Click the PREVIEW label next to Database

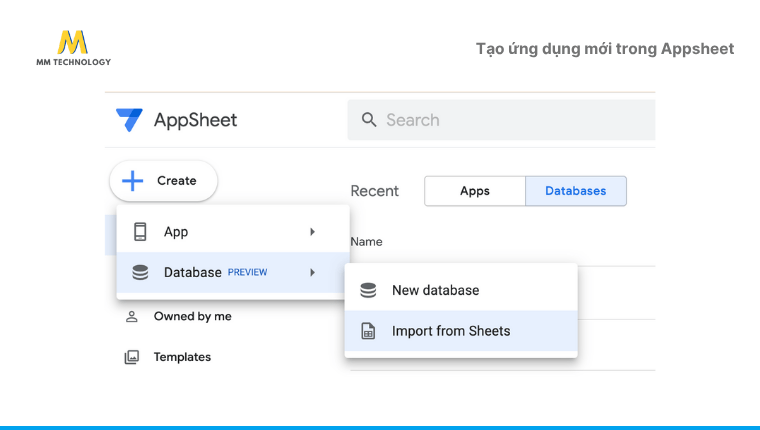[247, 272]
